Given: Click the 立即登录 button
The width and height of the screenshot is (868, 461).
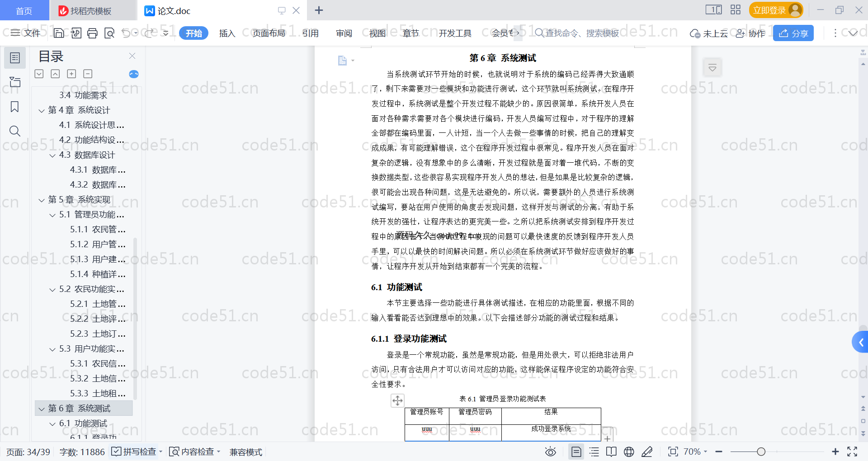Looking at the screenshot, I should pos(776,10).
